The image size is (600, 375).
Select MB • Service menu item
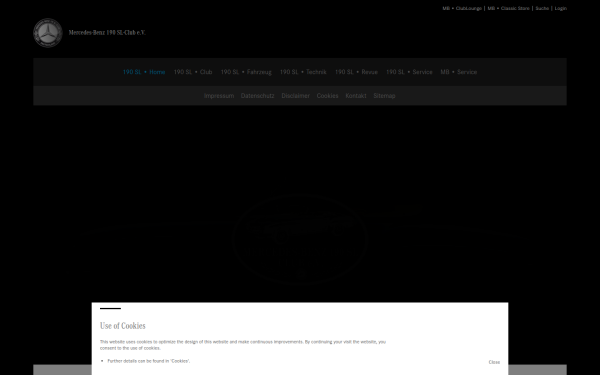coord(459,72)
